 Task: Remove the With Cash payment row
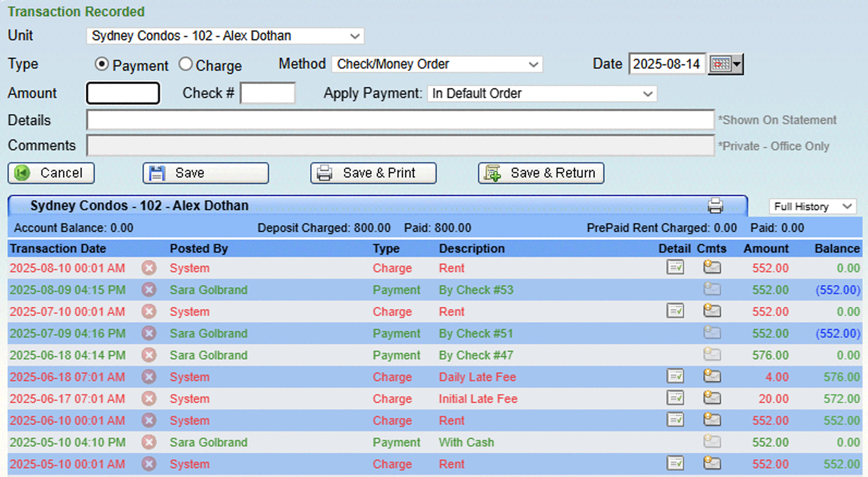tap(149, 442)
